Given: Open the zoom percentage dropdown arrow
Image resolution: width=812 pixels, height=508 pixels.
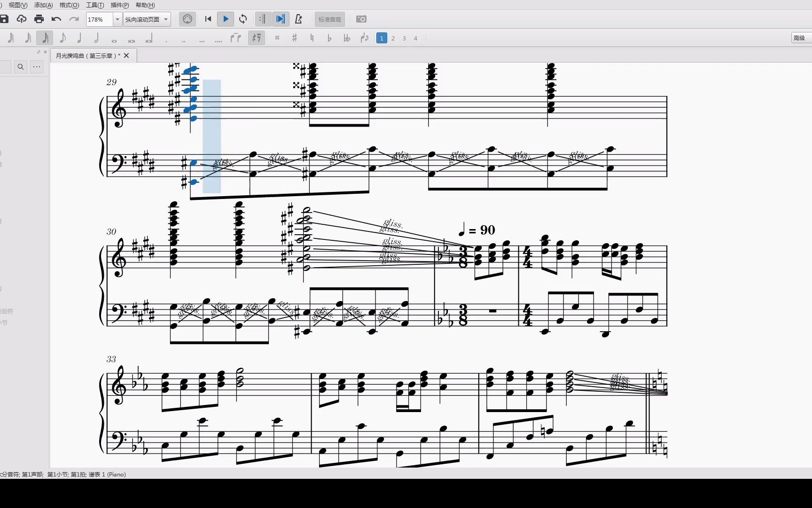Looking at the screenshot, I should click(117, 19).
